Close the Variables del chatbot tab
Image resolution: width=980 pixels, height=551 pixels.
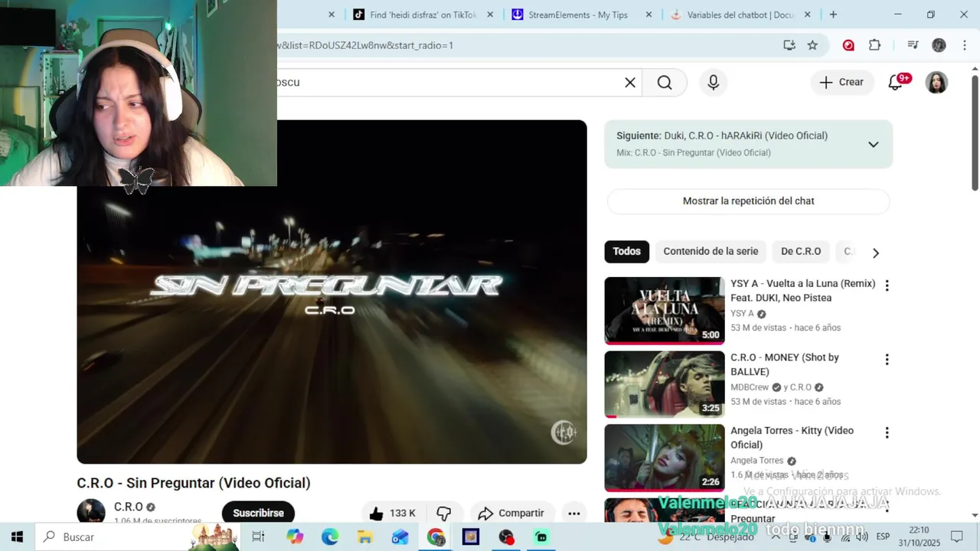[807, 15]
